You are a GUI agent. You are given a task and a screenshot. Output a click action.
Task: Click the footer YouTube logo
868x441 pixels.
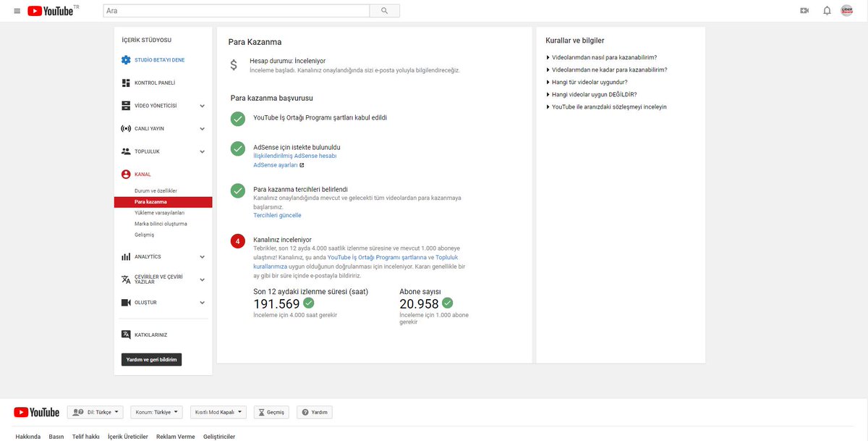36,412
